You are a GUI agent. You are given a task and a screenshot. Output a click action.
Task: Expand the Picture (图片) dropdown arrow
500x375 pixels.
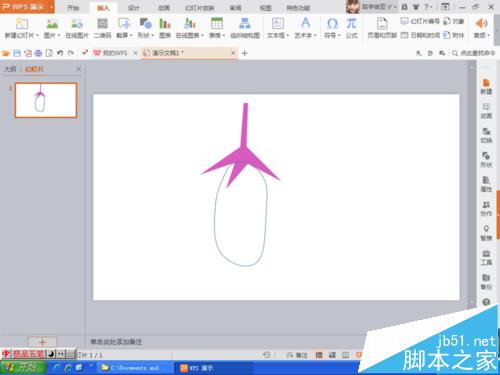59,35
